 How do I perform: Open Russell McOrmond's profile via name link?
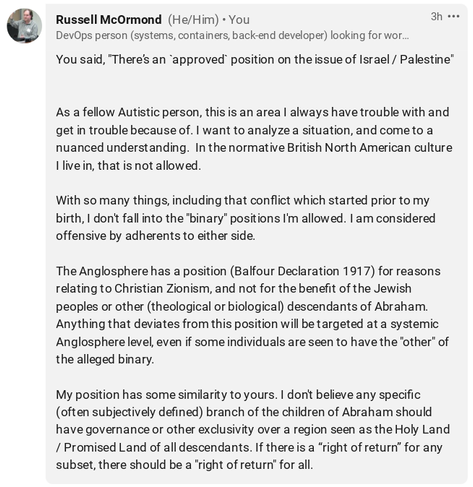(x=109, y=20)
